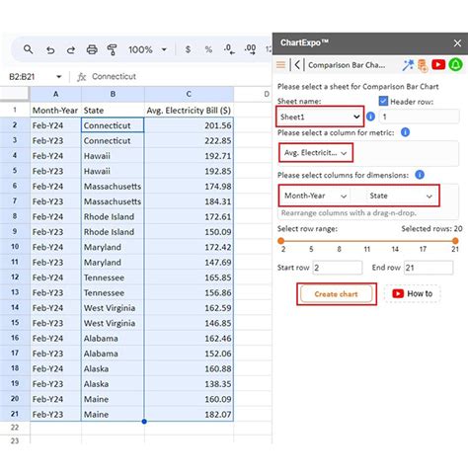Image resolution: width=468 pixels, height=476 pixels.
Task: Redo the last action
Action: coord(71,50)
